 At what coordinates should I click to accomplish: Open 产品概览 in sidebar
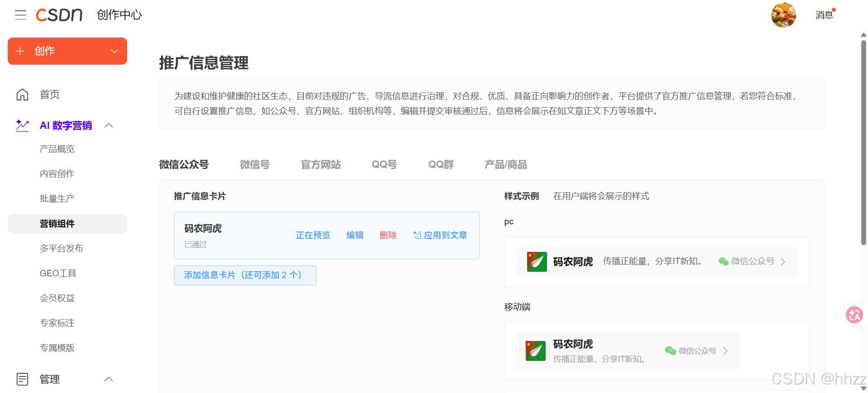(57, 149)
